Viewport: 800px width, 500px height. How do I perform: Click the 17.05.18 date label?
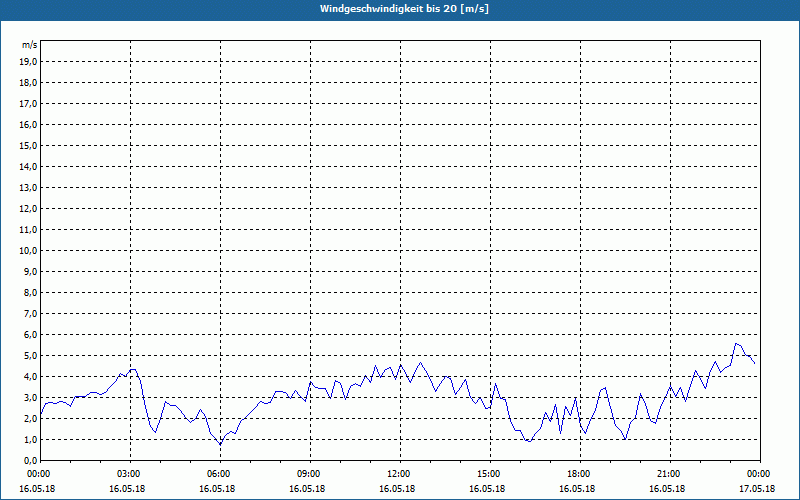(x=758, y=488)
